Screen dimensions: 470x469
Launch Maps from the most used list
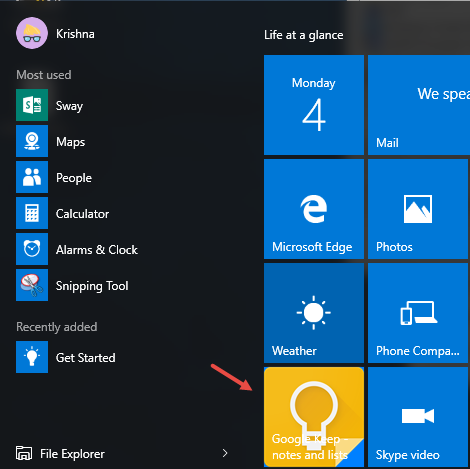coord(70,141)
